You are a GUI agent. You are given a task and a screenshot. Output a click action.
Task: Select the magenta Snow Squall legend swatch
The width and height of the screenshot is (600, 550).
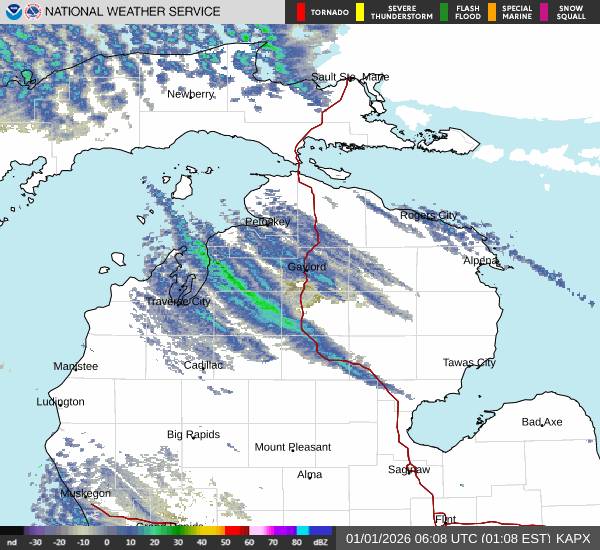click(x=545, y=12)
